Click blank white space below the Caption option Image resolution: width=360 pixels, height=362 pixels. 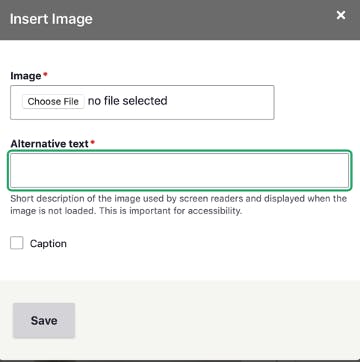point(180,265)
